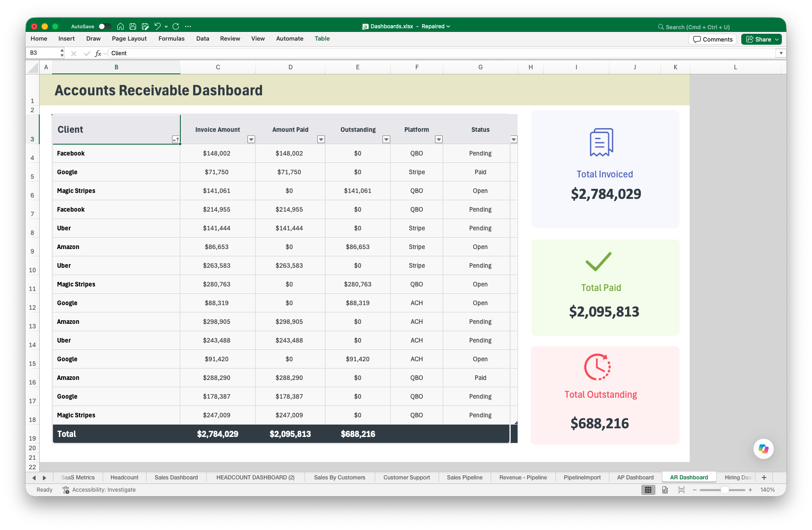The image size is (812, 530).
Task: Click the formula bar containing Client
Action: (x=442, y=53)
